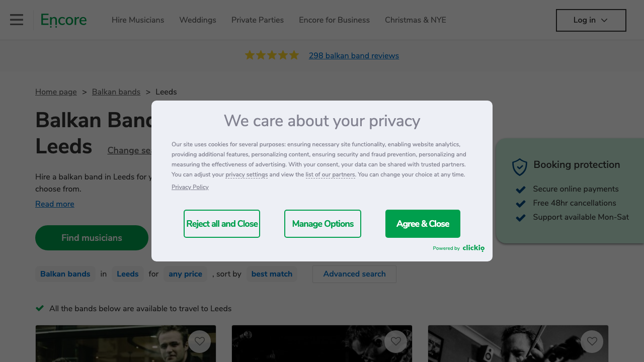
Task: Click the Encore logo
Action: point(63,20)
